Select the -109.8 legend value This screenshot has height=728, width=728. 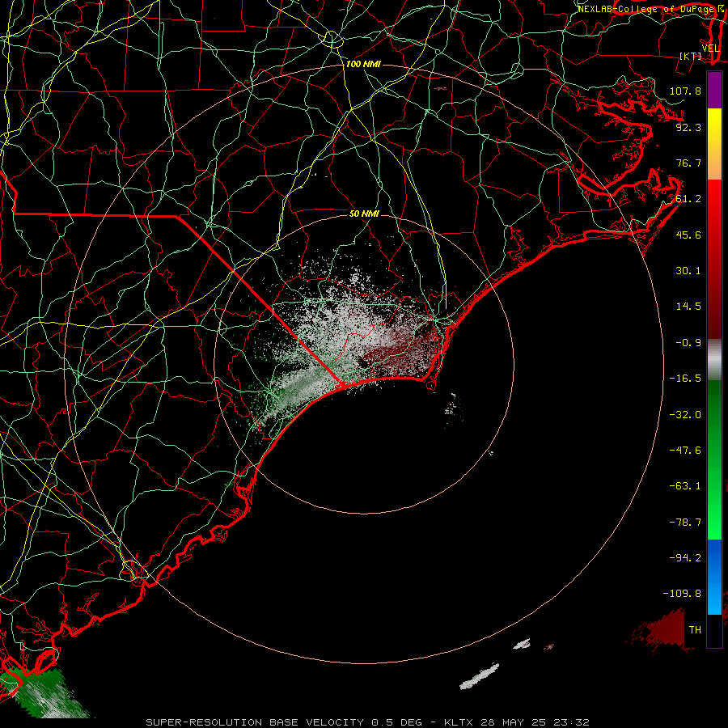[x=682, y=594]
